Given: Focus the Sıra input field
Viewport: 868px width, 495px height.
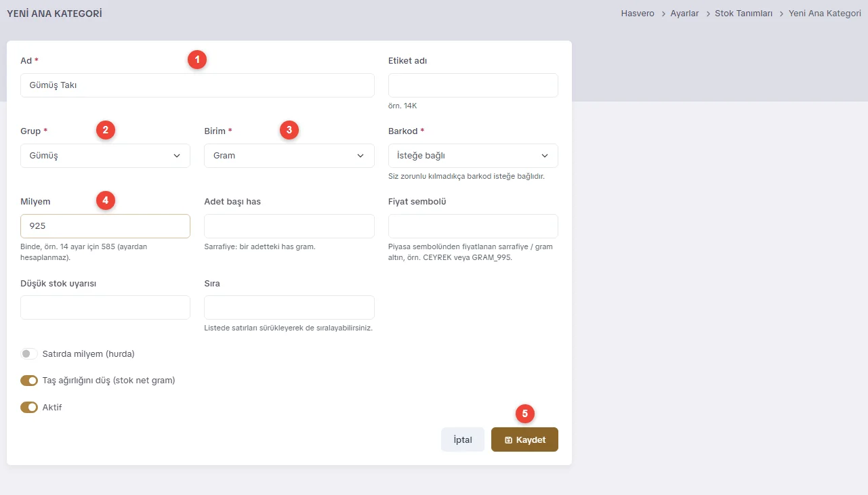Looking at the screenshot, I should 289,307.
